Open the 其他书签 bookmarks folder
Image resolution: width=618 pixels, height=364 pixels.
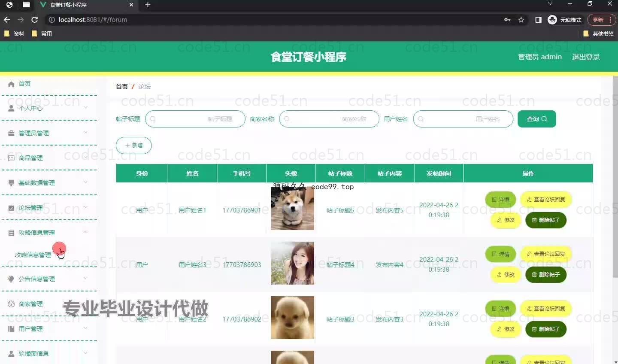pos(599,33)
